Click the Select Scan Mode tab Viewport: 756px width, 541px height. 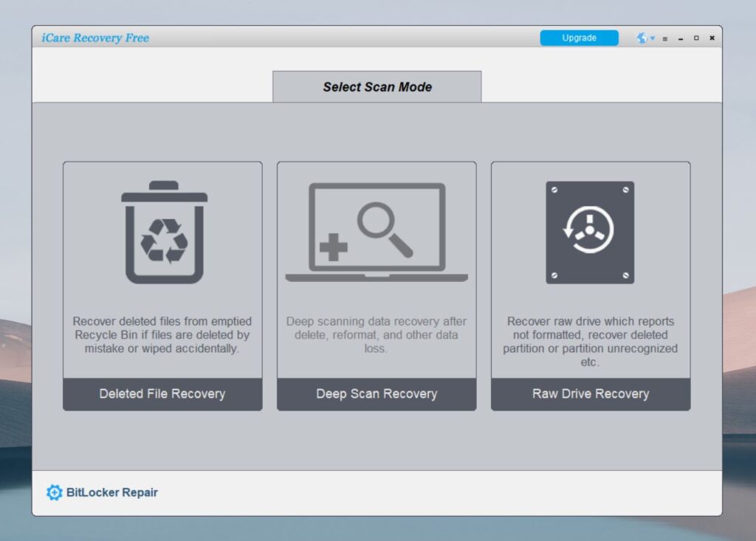tap(377, 86)
